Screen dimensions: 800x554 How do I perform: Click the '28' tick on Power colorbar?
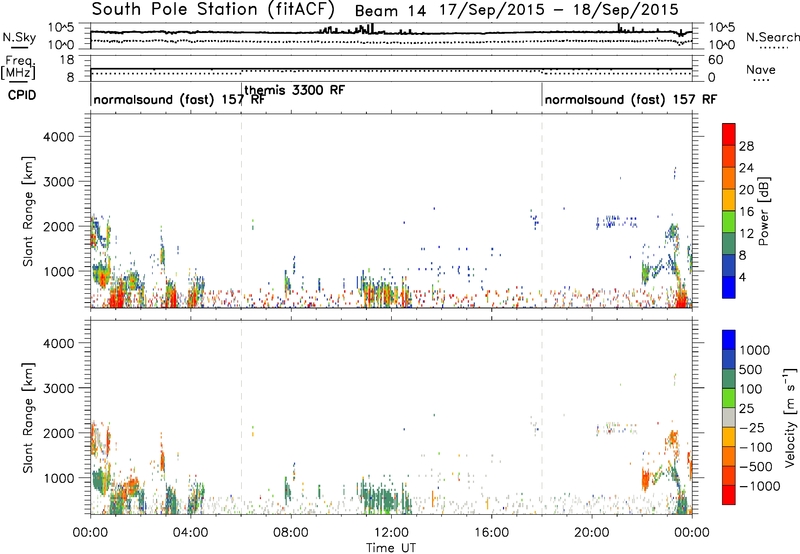(746, 146)
